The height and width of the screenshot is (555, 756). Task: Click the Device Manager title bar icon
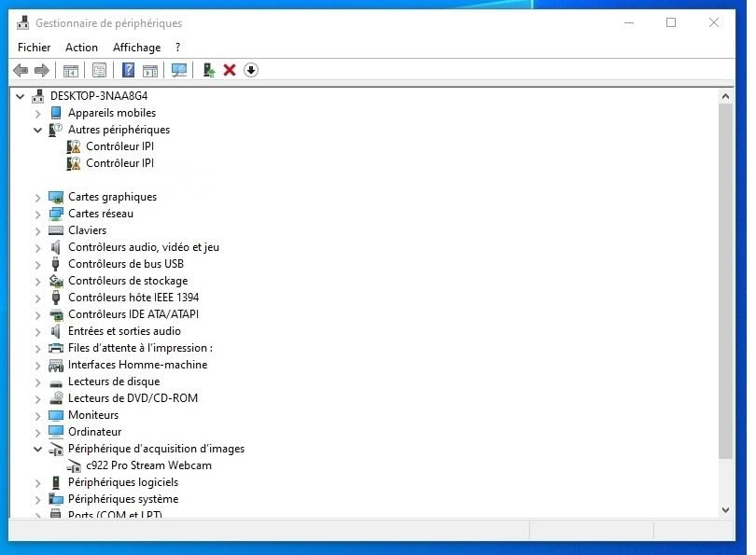click(x=22, y=22)
